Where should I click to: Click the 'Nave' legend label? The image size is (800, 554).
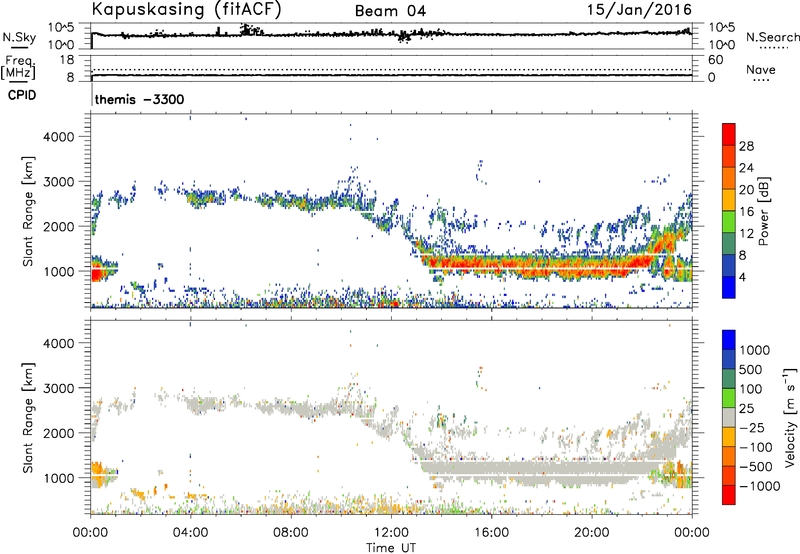(761, 70)
